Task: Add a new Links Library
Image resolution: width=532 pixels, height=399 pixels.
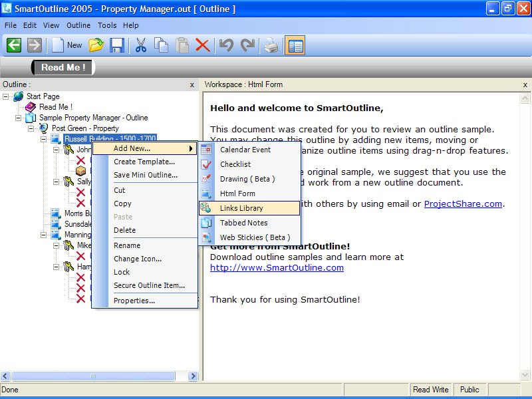Action: click(x=249, y=208)
